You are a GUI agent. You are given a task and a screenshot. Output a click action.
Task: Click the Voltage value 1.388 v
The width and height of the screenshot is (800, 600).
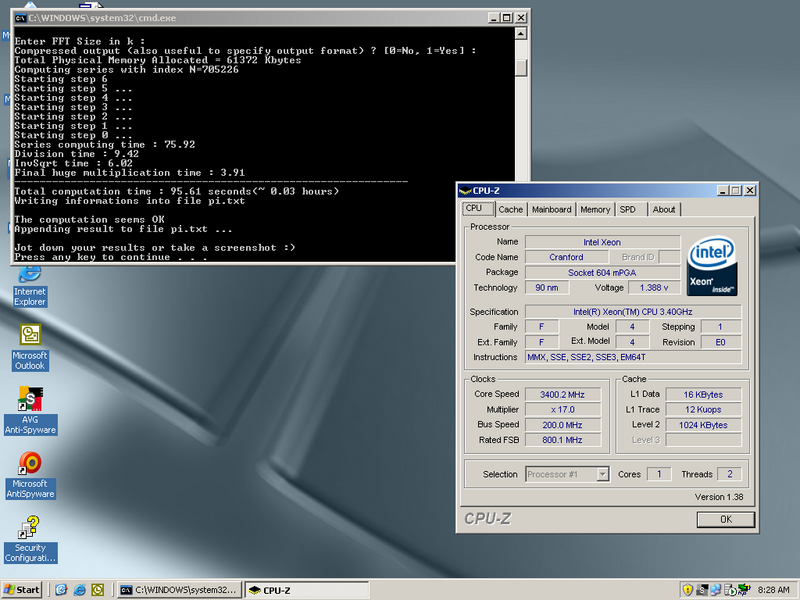click(654, 288)
